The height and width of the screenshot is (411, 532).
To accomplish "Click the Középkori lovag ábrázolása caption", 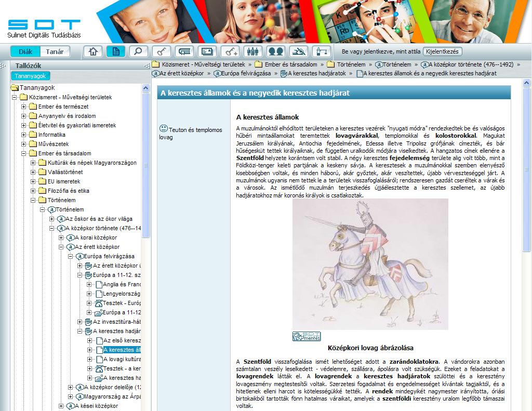I will (370, 348).
